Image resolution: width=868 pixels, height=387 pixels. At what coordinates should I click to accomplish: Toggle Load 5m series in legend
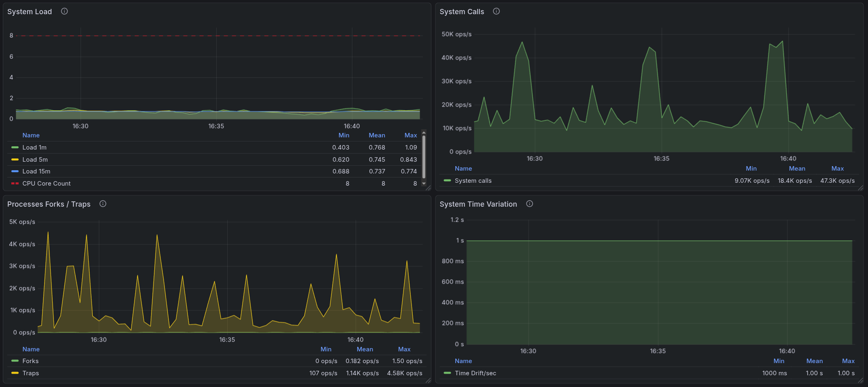[x=35, y=160]
